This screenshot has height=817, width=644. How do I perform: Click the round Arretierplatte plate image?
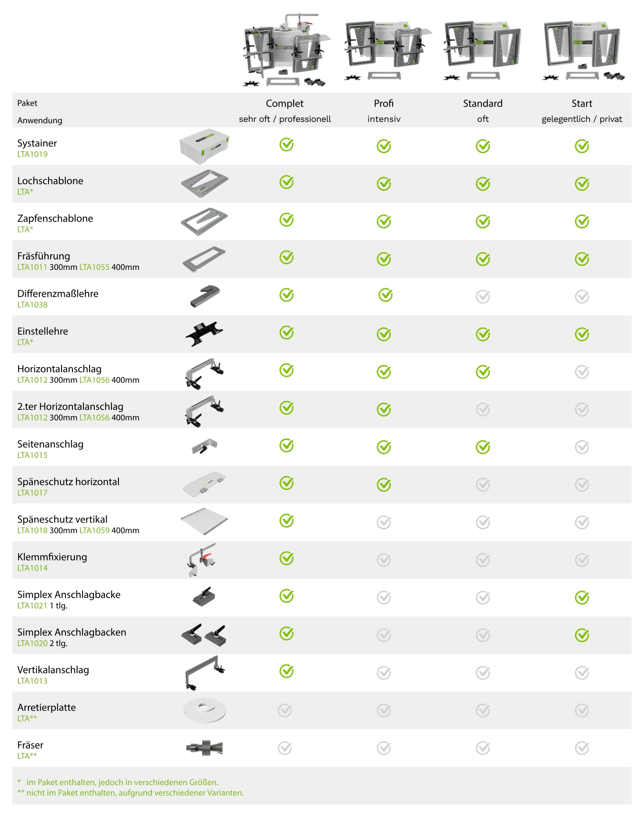point(204,710)
